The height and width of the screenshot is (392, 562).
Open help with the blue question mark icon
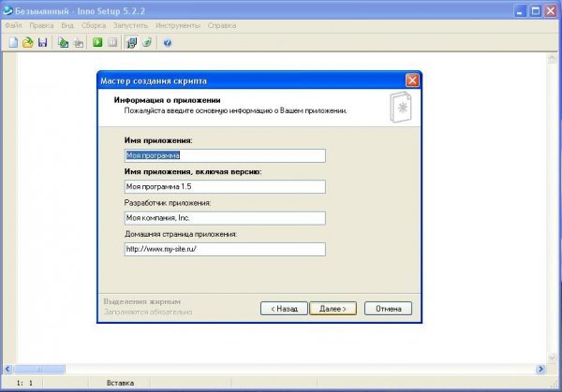pos(168,43)
